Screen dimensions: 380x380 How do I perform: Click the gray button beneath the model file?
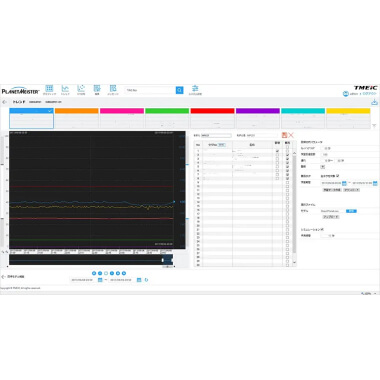pos(331,217)
